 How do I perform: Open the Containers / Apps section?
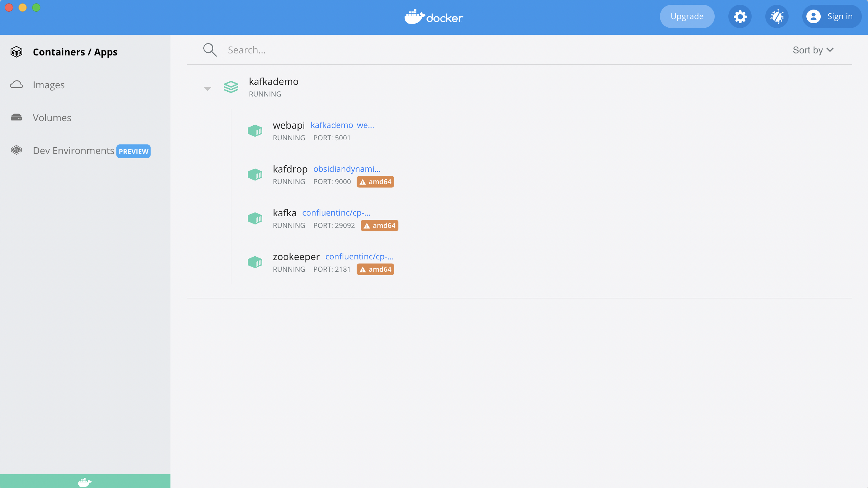(x=75, y=52)
